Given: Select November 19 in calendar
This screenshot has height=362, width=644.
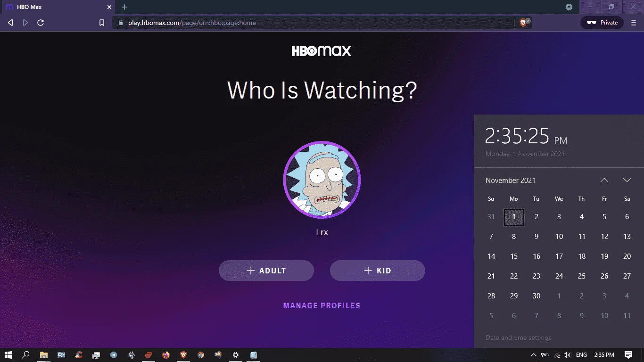Looking at the screenshot, I should pos(604,256).
